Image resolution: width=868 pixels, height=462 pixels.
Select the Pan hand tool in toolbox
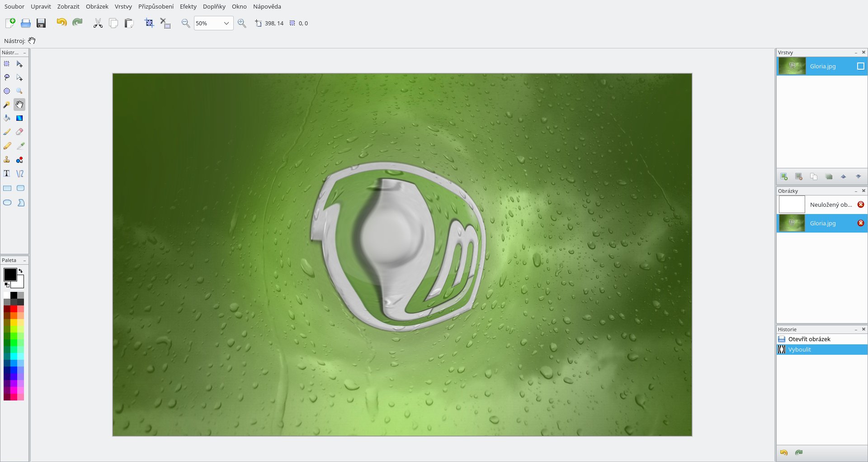coord(19,105)
